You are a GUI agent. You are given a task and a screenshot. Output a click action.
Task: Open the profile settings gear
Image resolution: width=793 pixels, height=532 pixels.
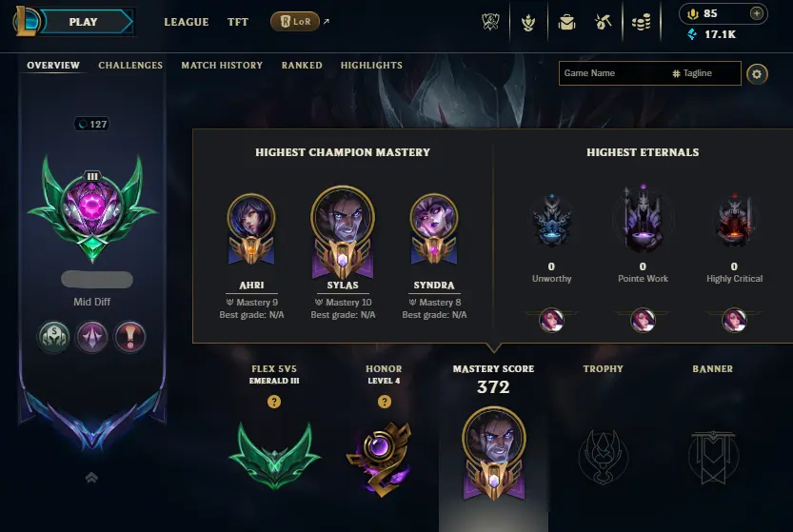click(x=757, y=74)
